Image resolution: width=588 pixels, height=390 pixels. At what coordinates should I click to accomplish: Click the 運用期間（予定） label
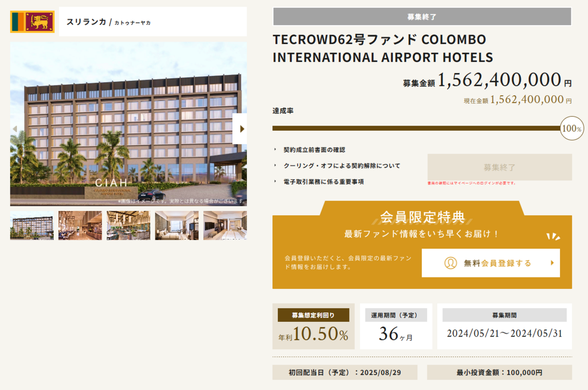point(396,315)
